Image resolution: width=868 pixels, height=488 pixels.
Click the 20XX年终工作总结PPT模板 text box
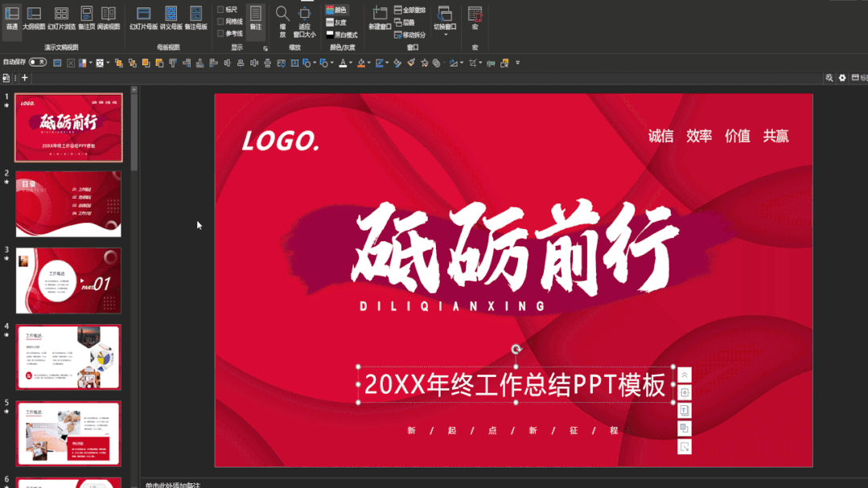coord(516,384)
